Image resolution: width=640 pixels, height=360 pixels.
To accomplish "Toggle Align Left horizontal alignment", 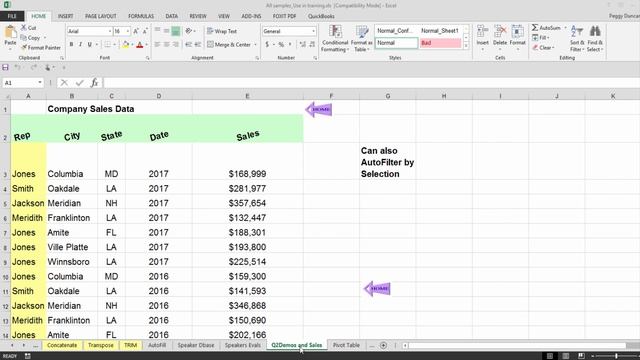I will coord(158,44).
